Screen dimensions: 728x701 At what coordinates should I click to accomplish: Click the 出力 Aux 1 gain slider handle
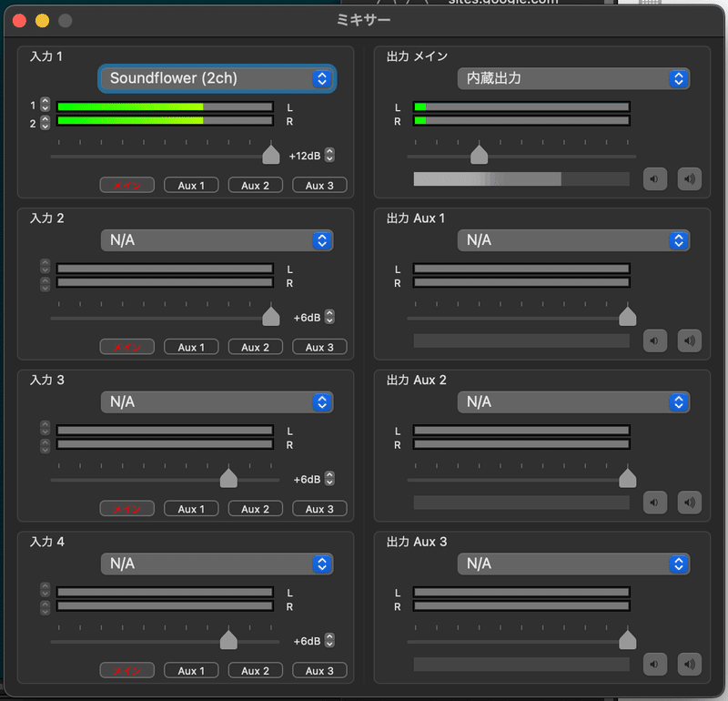click(628, 316)
